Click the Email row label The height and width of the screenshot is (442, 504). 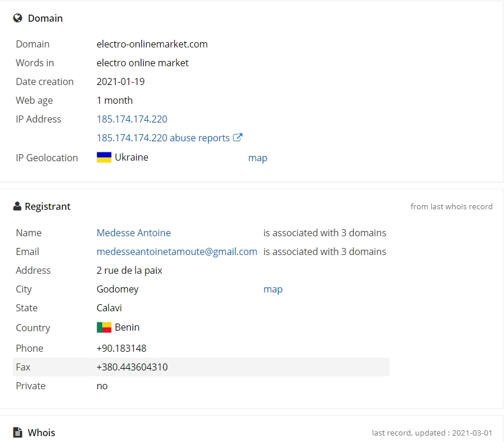click(x=28, y=251)
